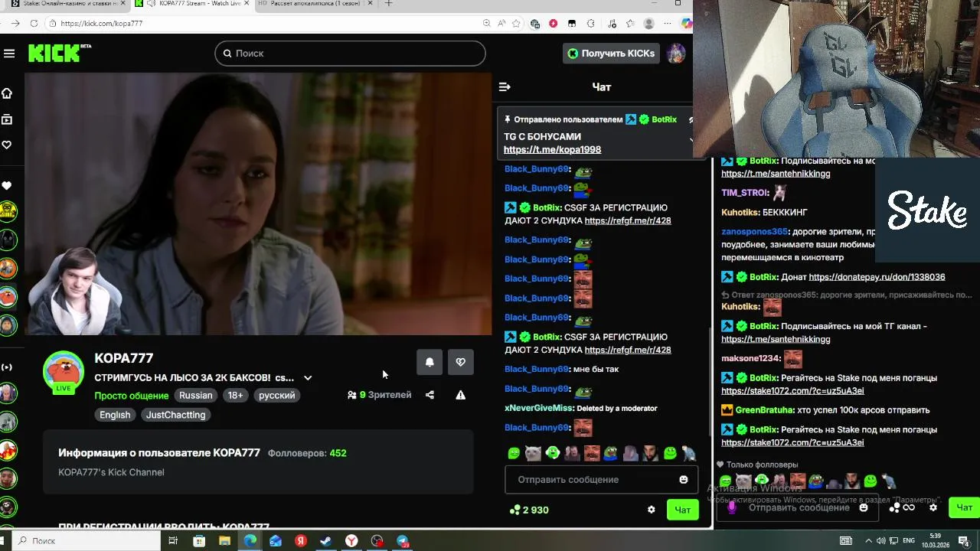Image resolution: width=980 pixels, height=551 pixels.
Task: Click the KOPA777 channel avatar with LIVE badge
Action: 64,373
